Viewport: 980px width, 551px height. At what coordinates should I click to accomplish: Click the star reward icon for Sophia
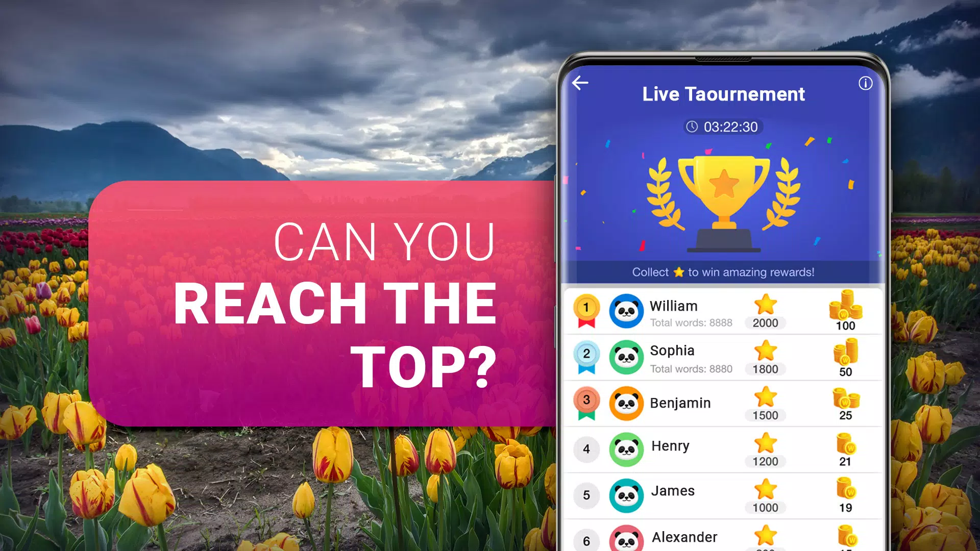(x=767, y=351)
